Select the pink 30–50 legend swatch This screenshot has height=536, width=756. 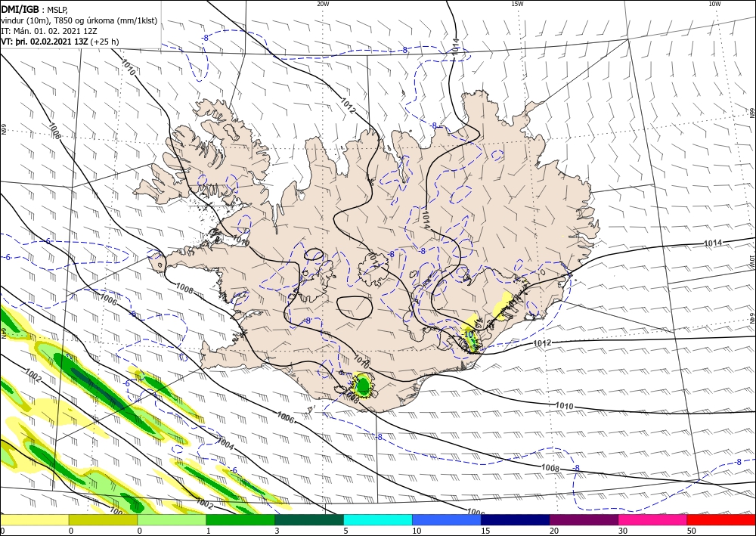pyautogui.click(x=653, y=520)
